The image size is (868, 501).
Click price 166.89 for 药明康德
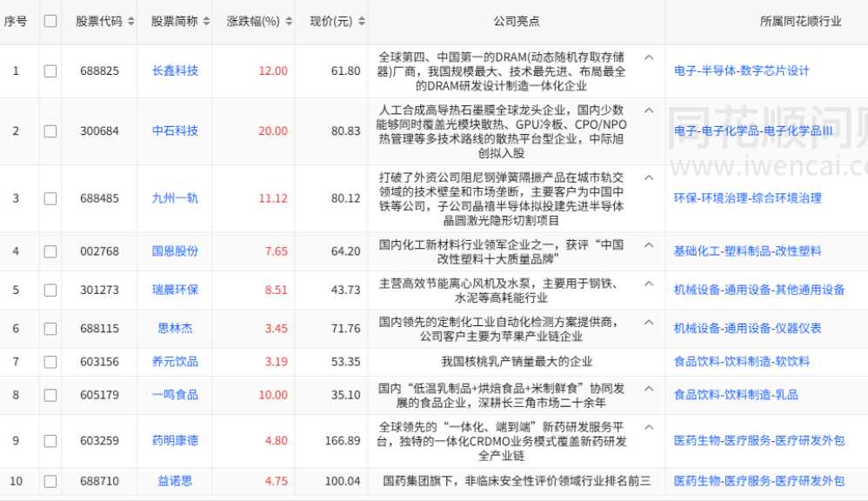pyautogui.click(x=342, y=441)
